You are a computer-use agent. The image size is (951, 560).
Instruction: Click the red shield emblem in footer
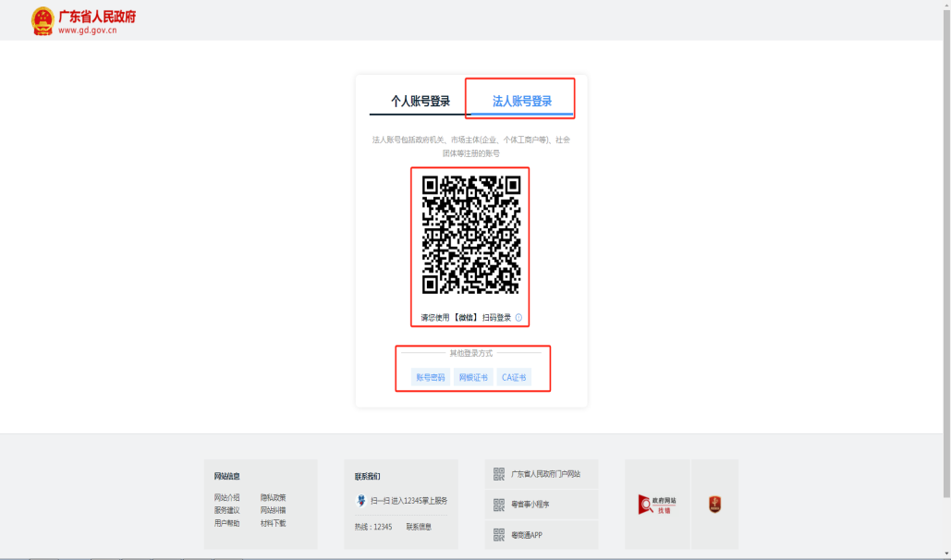[714, 505]
